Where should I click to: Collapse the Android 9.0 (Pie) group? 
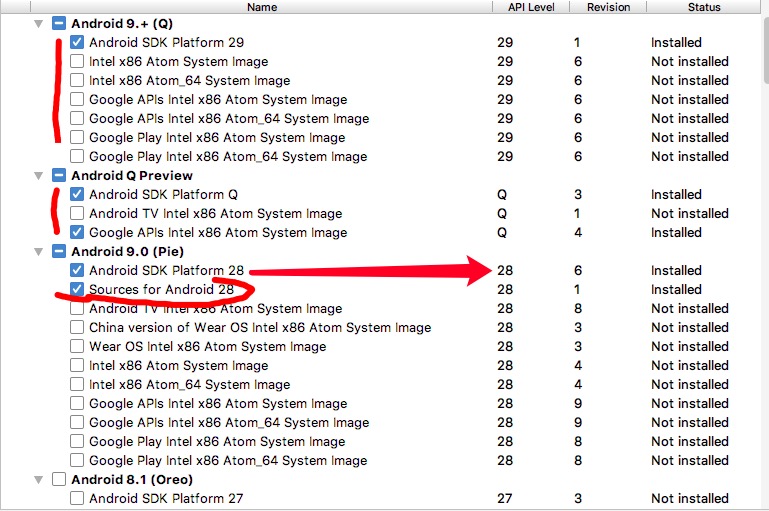pos(39,252)
